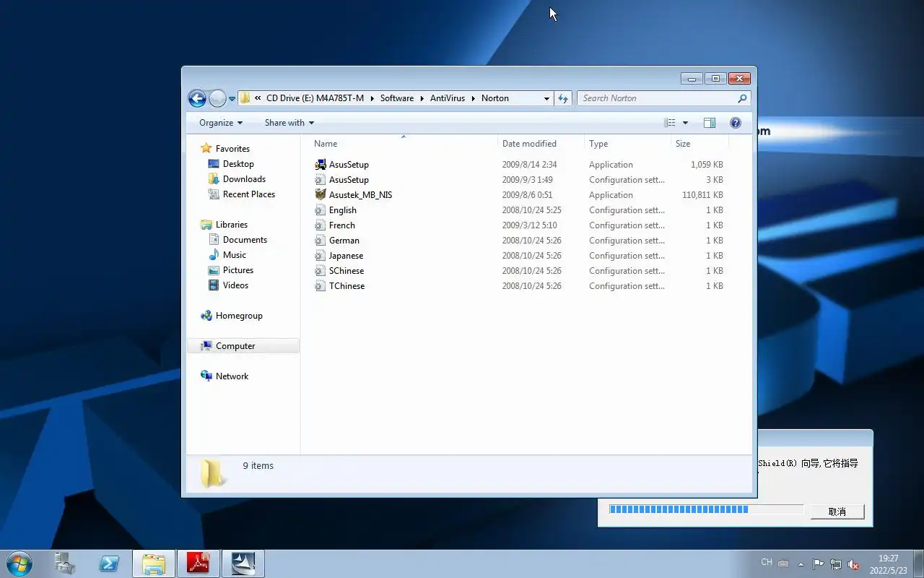Image resolution: width=924 pixels, height=578 pixels.
Task: Expand the hidden breadcrumb chevrons
Action: [258, 98]
